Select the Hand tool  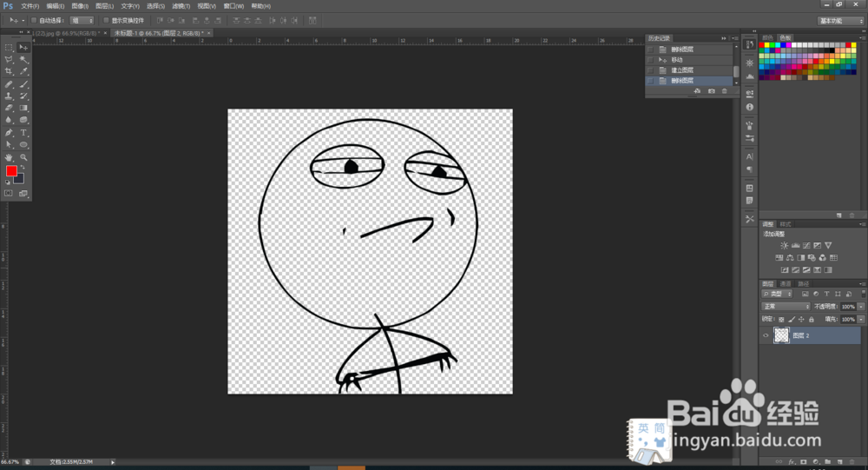(9, 157)
